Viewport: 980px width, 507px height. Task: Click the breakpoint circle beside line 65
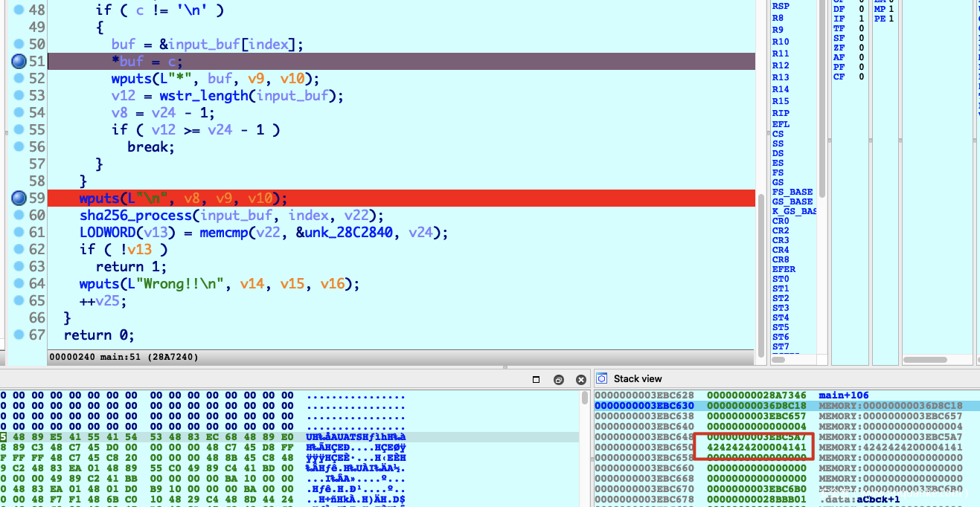point(19,301)
